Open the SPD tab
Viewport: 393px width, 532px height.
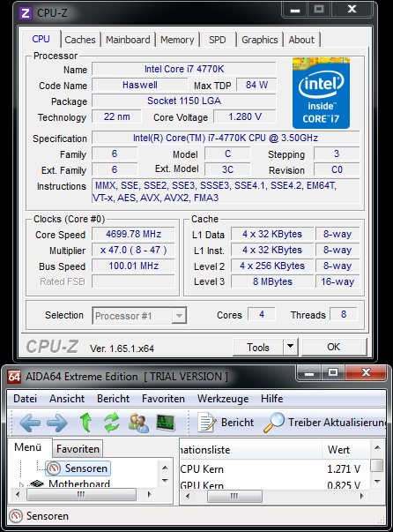click(217, 40)
